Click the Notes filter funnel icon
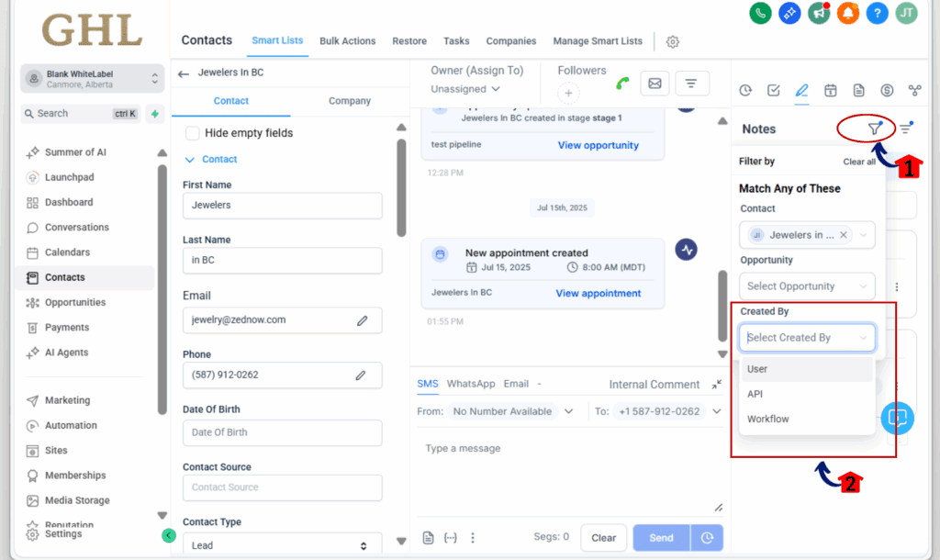 click(875, 129)
